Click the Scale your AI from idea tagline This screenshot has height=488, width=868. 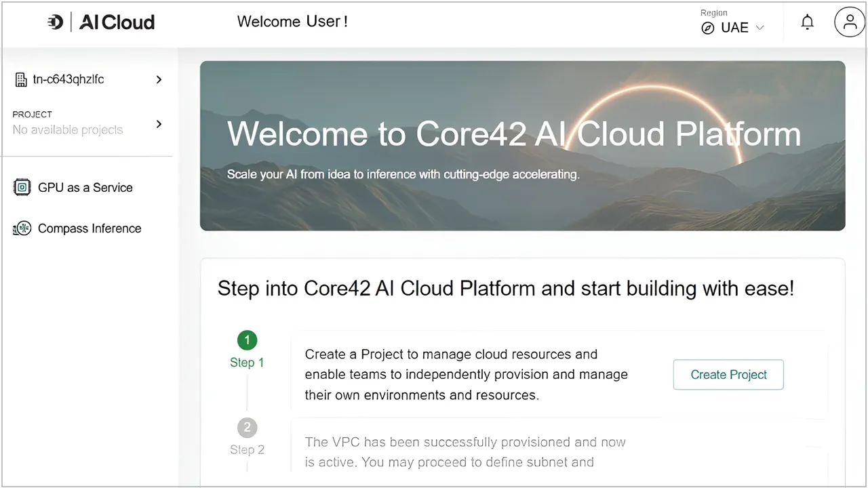tap(403, 174)
